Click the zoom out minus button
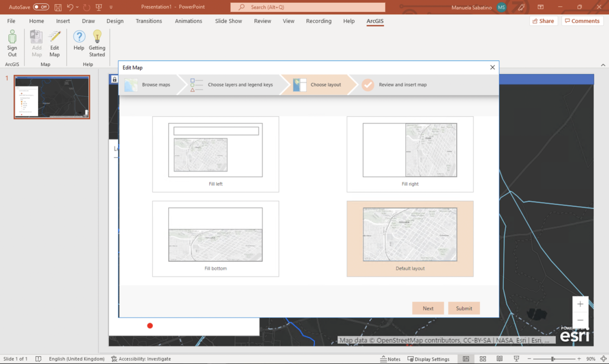 tap(529, 359)
